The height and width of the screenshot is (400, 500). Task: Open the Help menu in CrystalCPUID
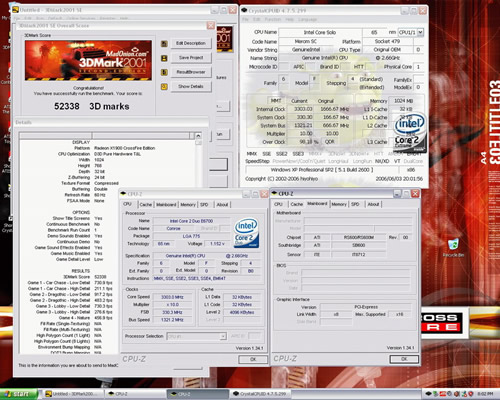click(289, 20)
